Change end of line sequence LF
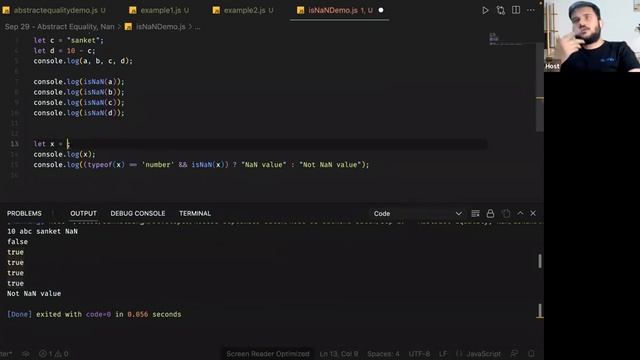Screen dimensions: 640x360 pyautogui.click(x=443, y=354)
